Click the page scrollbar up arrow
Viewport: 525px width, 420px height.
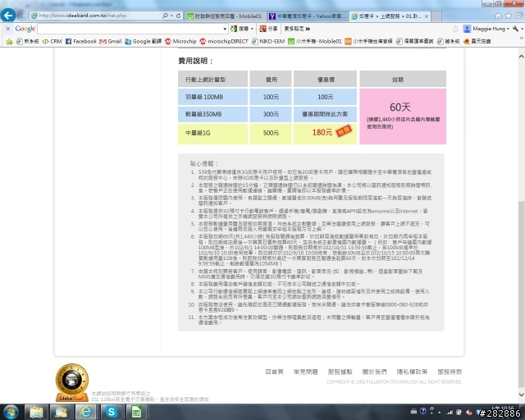pos(522,57)
